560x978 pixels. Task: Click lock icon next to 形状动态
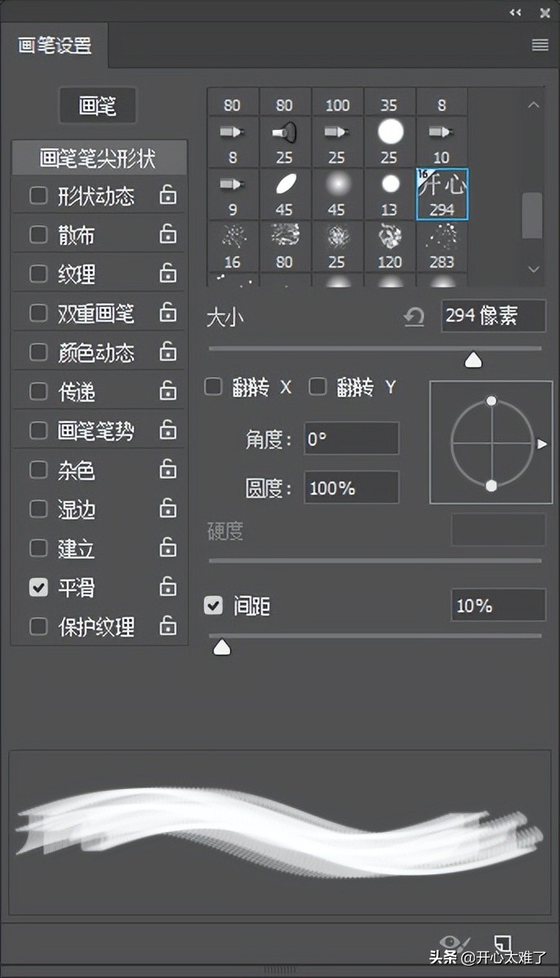pos(167,195)
